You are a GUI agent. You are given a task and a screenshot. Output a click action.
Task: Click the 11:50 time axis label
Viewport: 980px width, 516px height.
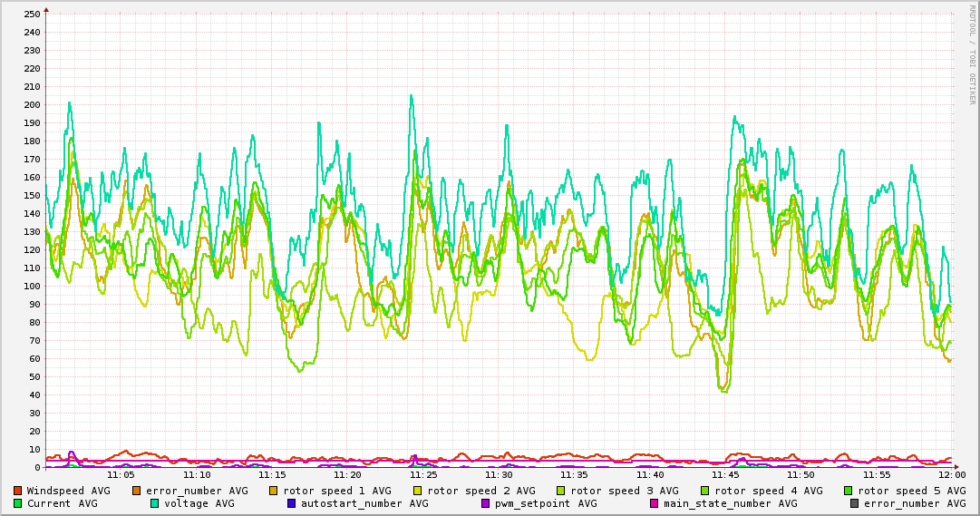800,475
